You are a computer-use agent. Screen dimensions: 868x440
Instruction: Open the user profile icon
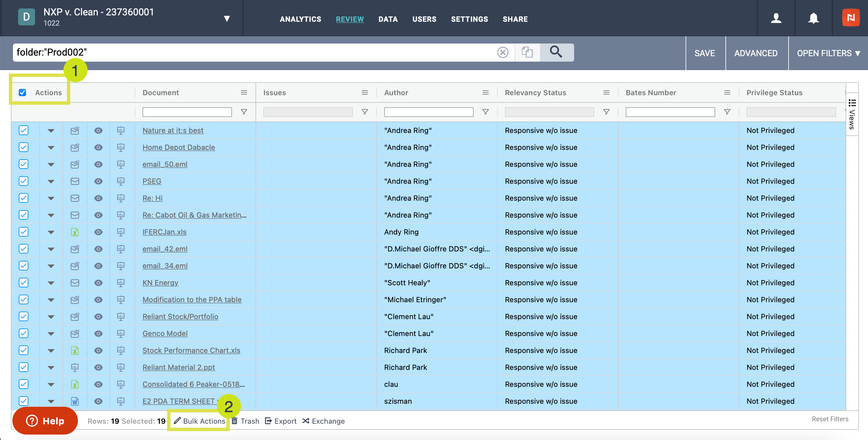776,18
